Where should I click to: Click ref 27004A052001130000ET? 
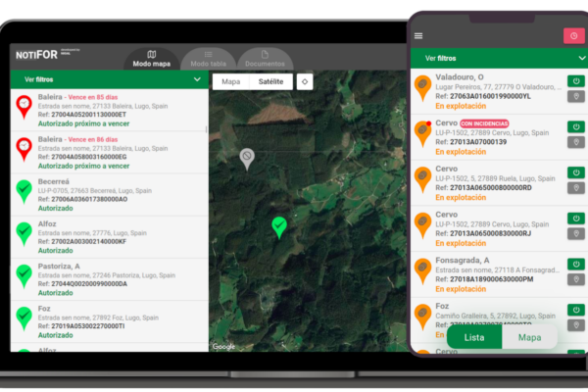(x=88, y=115)
